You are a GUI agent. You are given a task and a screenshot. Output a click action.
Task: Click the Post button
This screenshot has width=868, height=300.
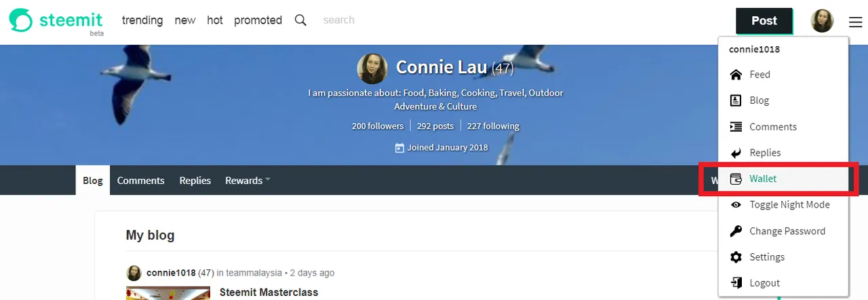point(764,21)
